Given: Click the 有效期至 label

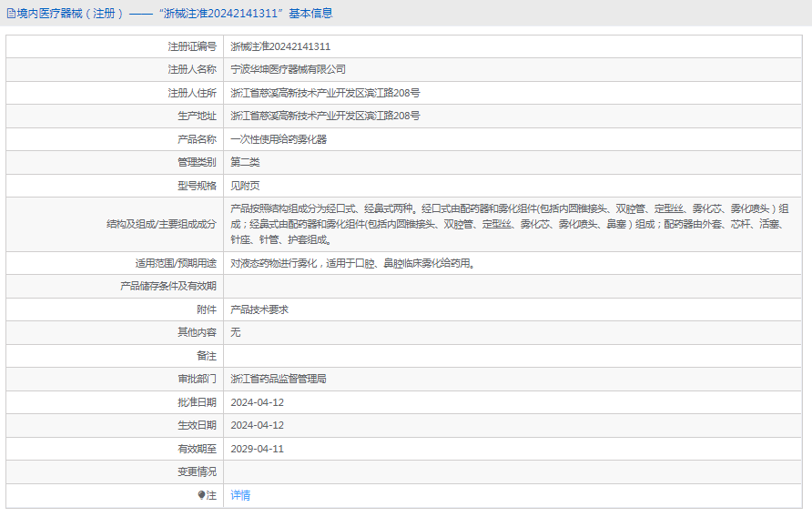Looking at the screenshot, I should point(197,449).
